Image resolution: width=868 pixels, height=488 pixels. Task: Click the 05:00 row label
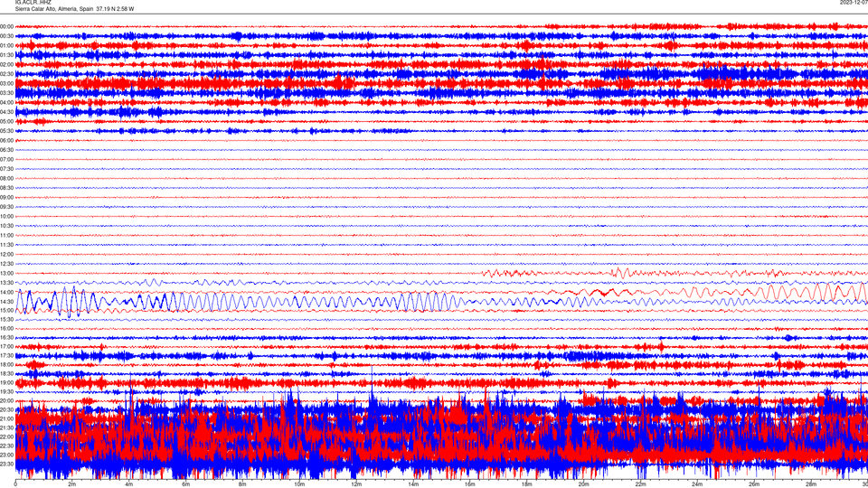(x=6, y=122)
